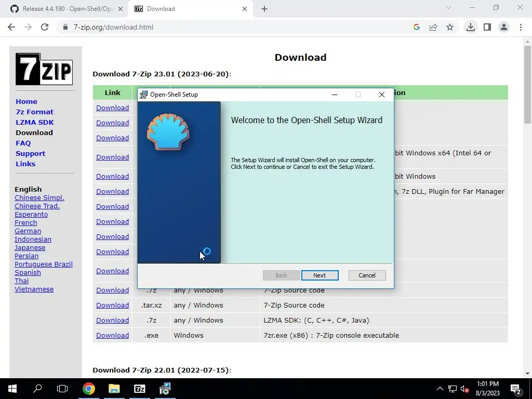Open the tab search chevron
The height and width of the screenshot is (399, 532).
click(448, 7)
